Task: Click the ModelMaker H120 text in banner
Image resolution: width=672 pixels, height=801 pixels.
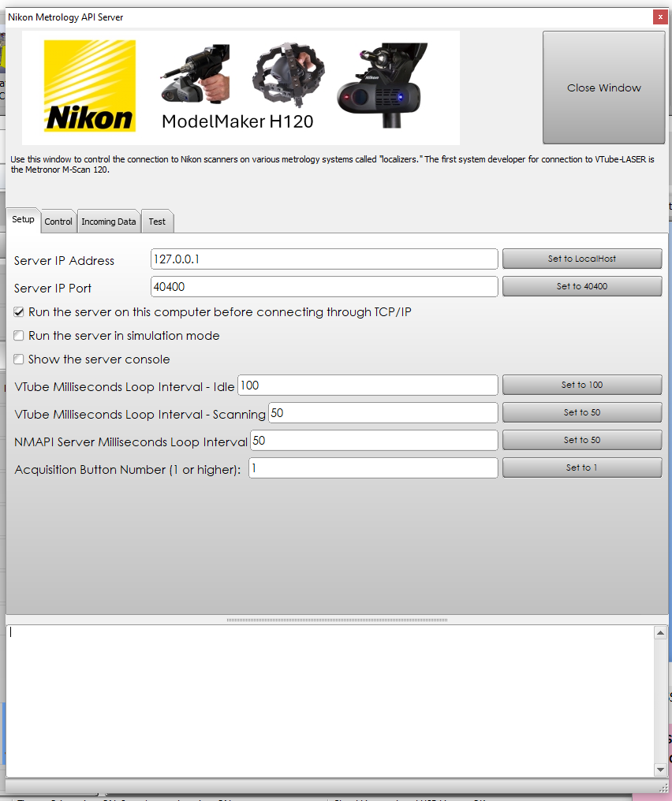Action: coord(237,121)
